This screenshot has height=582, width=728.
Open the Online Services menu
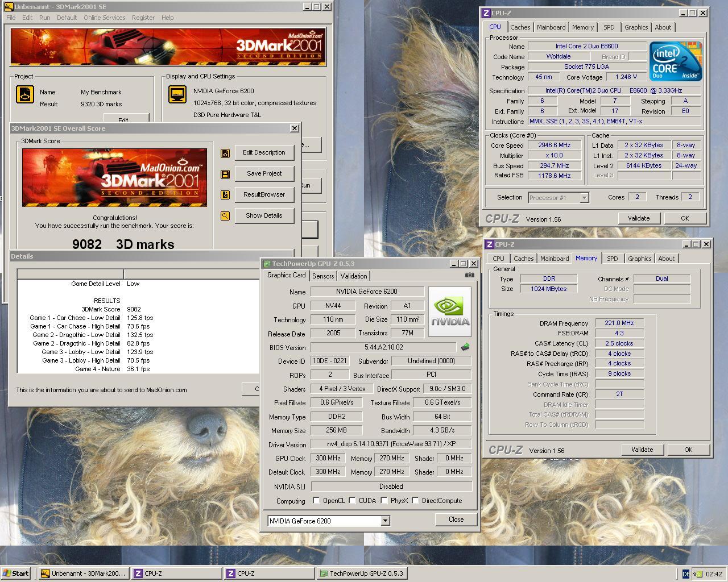pyautogui.click(x=105, y=18)
